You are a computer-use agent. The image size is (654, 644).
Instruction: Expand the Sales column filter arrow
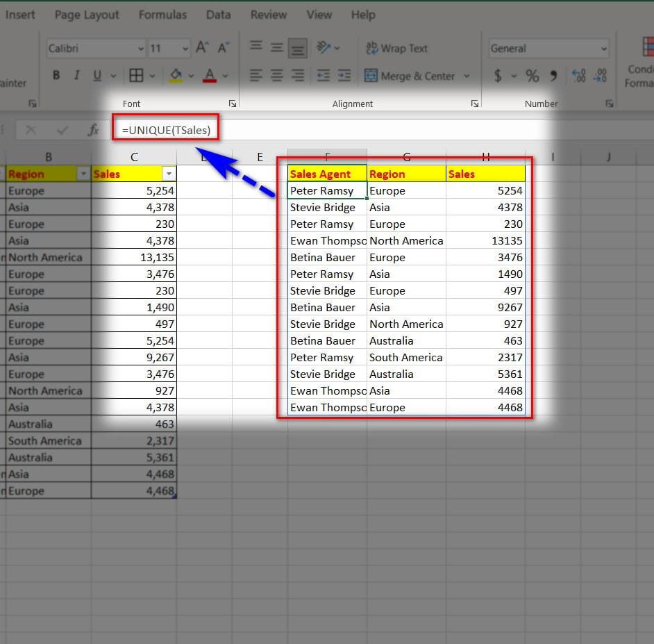(x=168, y=174)
